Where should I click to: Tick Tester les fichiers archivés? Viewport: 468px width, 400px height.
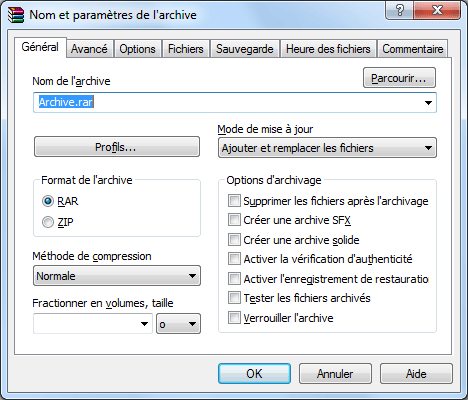234,298
